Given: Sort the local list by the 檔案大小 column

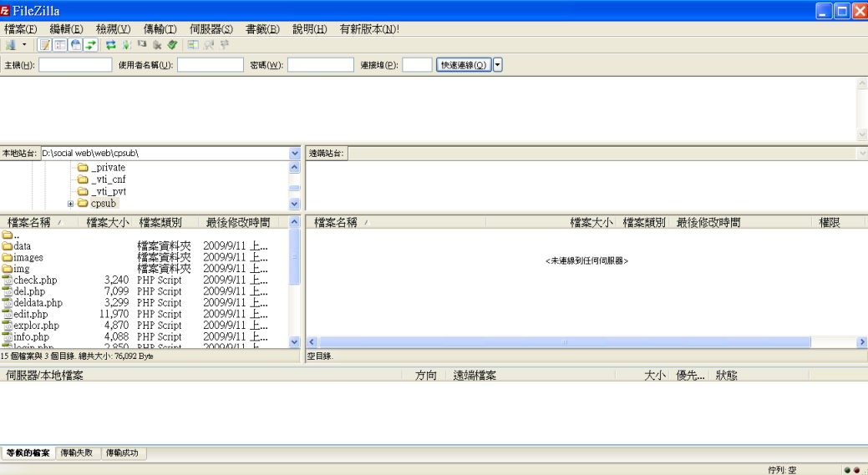Looking at the screenshot, I should (x=108, y=222).
